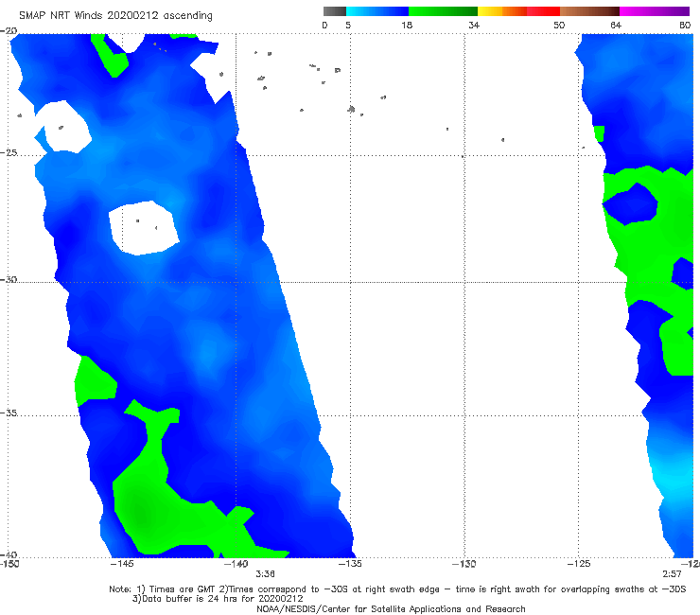Image resolution: width=700 pixels, height=615 pixels.
Task: Click the red segment of the color bar
Action: point(543,11)
